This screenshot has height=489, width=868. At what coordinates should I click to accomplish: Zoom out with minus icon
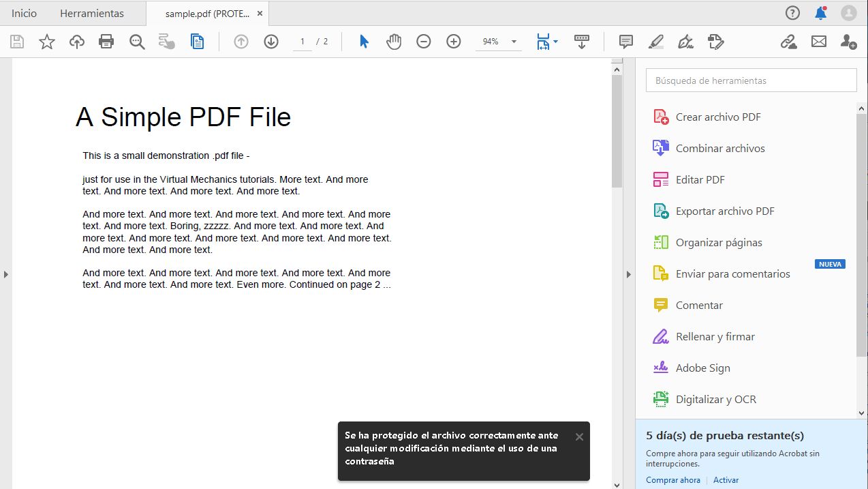coord(424,42)
